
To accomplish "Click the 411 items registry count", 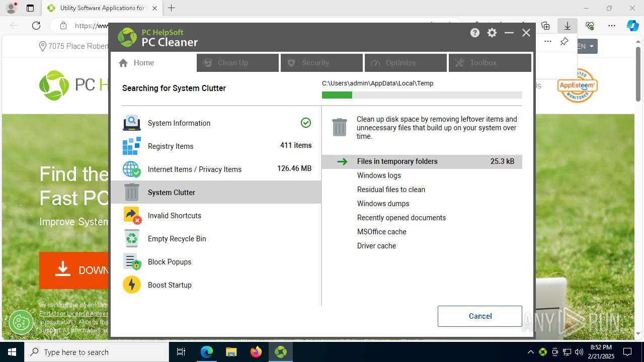I will [296, 145].
